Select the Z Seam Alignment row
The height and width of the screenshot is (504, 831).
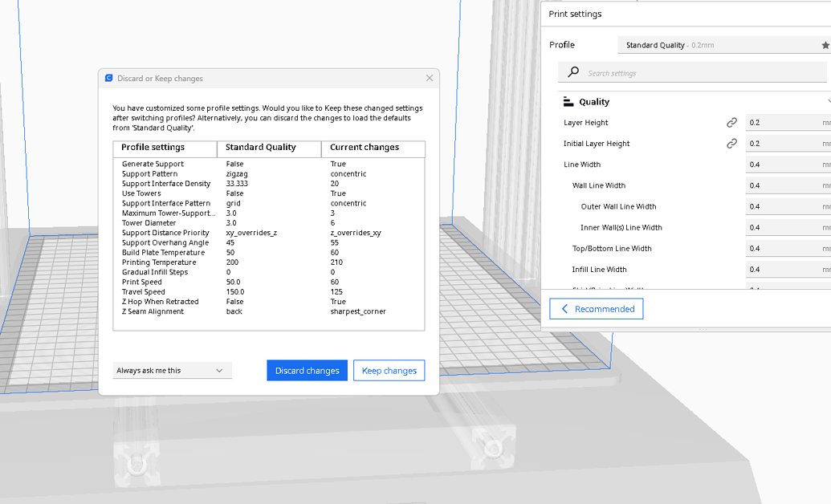click(x=269, y=311)
